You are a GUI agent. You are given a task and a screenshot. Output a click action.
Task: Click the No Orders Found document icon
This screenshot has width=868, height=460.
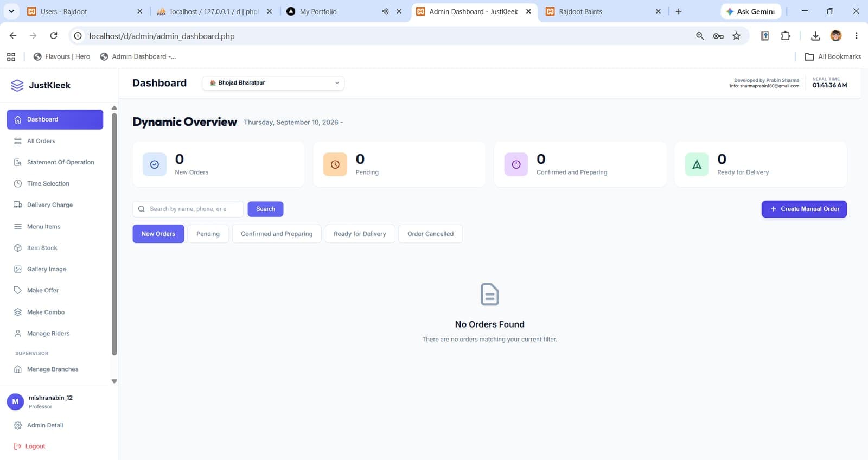[490, 294]
